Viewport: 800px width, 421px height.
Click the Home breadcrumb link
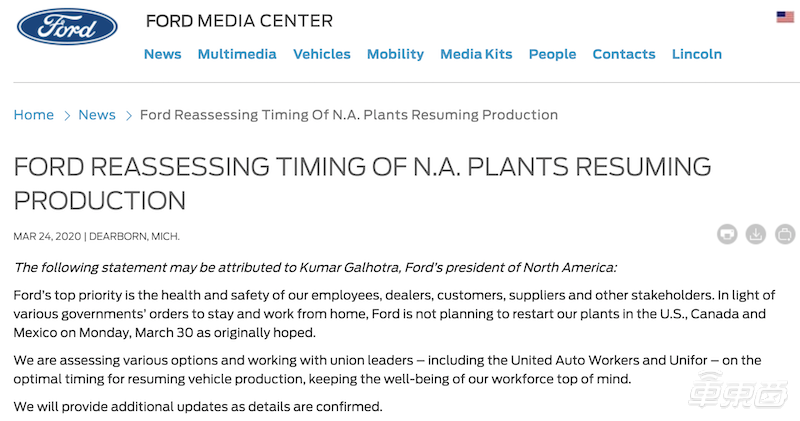[x=34, y=115]
